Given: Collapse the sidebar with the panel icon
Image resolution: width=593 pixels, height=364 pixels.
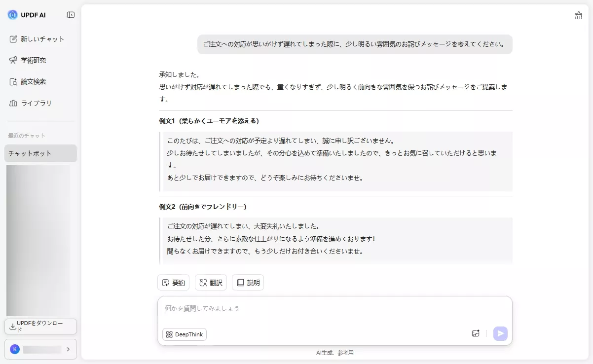Looking at the screenshot, I should [x=71, y=15].
